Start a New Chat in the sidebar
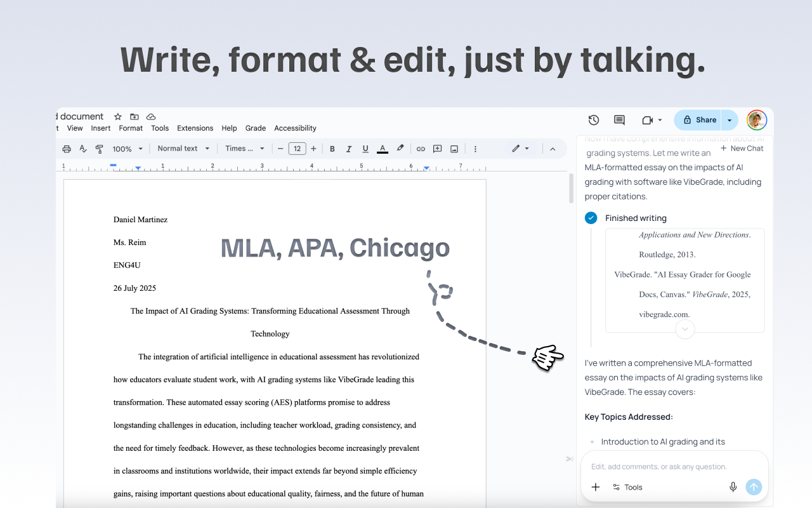The height and width of the screenshot is (508, 812). click(742, 148)
